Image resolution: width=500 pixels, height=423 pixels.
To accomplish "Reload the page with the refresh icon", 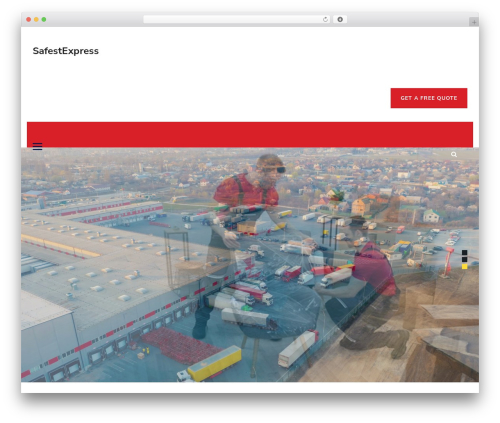I will point(325,19).
